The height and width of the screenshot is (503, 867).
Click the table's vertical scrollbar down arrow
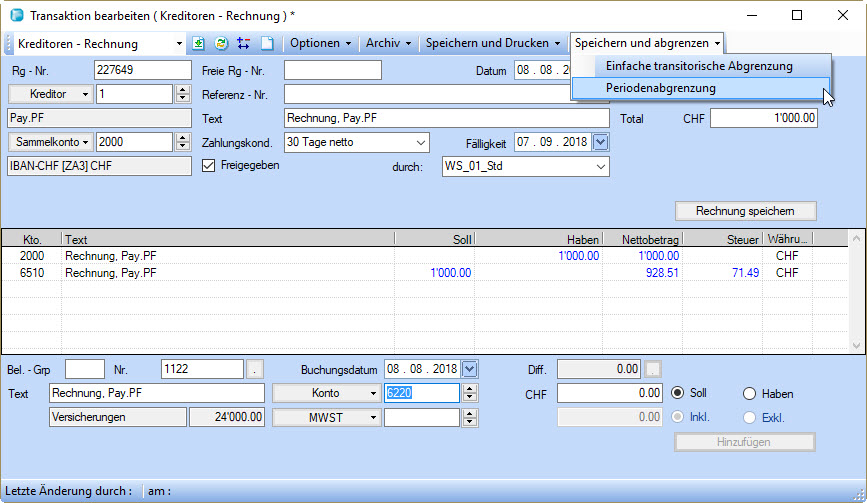(x=855, y=343)
